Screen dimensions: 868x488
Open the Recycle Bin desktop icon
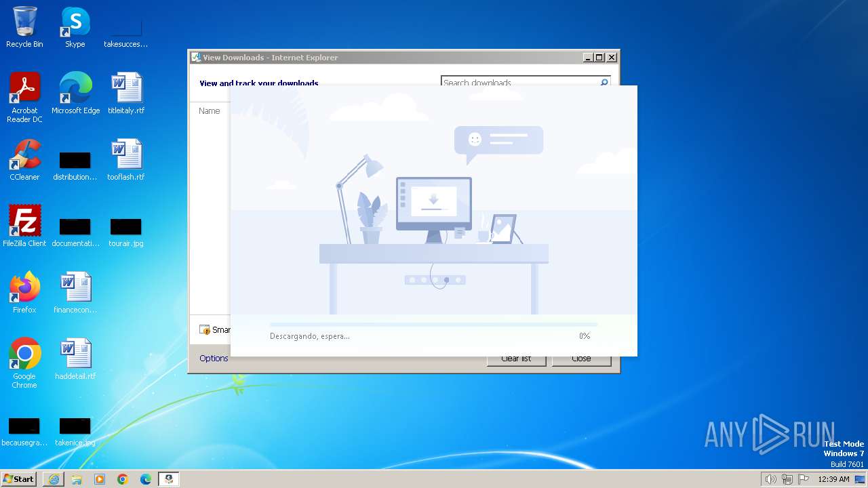coord(24,27)
